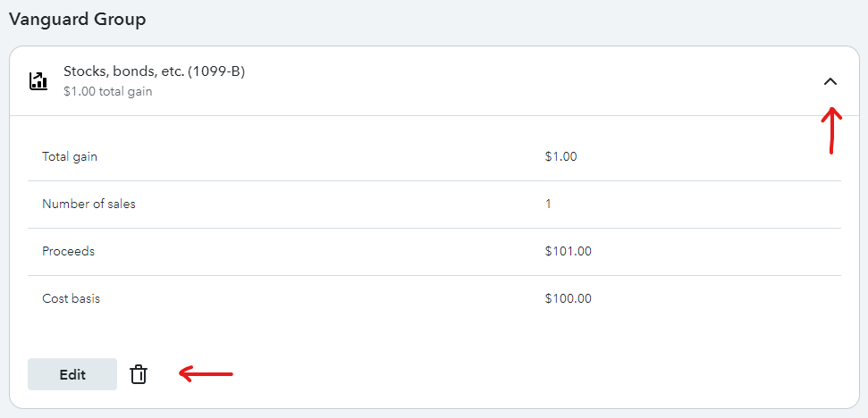This screenshot has width=868, height=418.
Task: Select the 'Total gain' row label
Action: coord(70,157)
